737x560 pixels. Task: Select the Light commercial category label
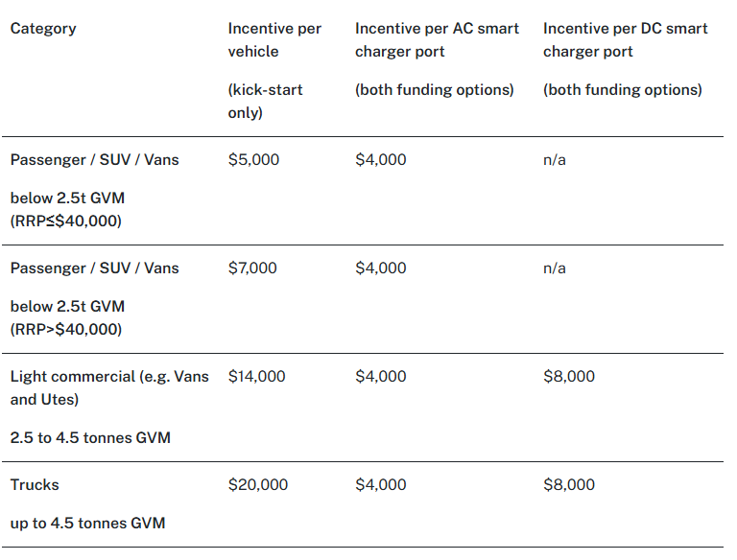pyautogui.click(x=109, y=388)
